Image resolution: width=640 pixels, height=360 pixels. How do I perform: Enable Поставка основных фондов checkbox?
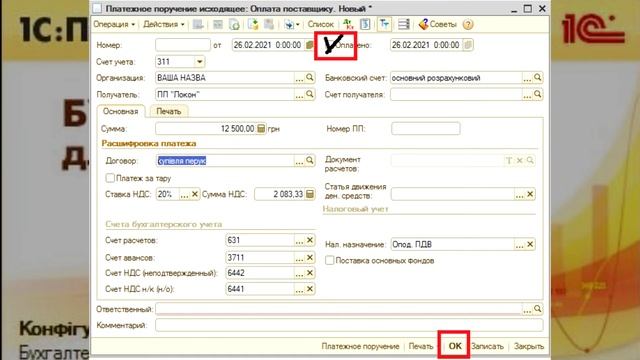tap(329, 260)
